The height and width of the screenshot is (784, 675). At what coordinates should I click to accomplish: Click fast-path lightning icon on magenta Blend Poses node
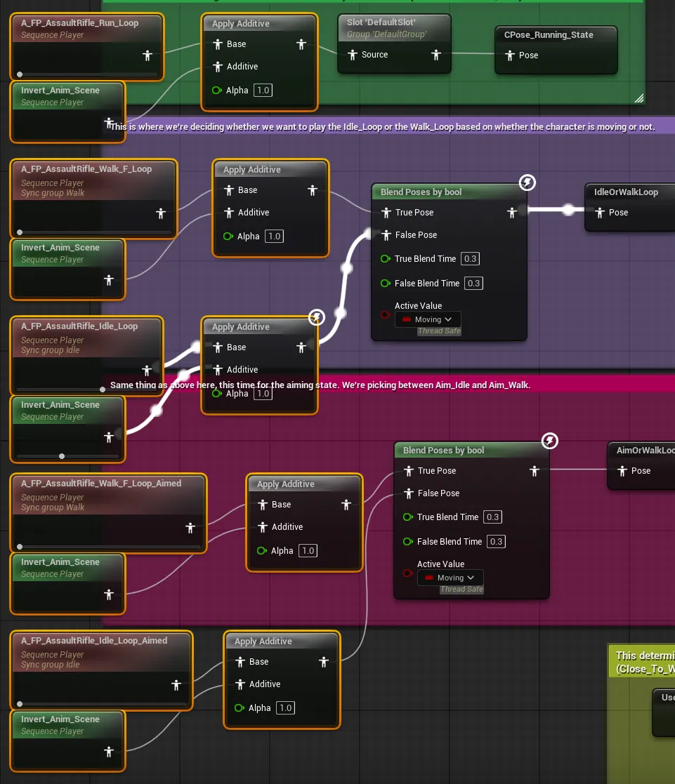[549, 441]
